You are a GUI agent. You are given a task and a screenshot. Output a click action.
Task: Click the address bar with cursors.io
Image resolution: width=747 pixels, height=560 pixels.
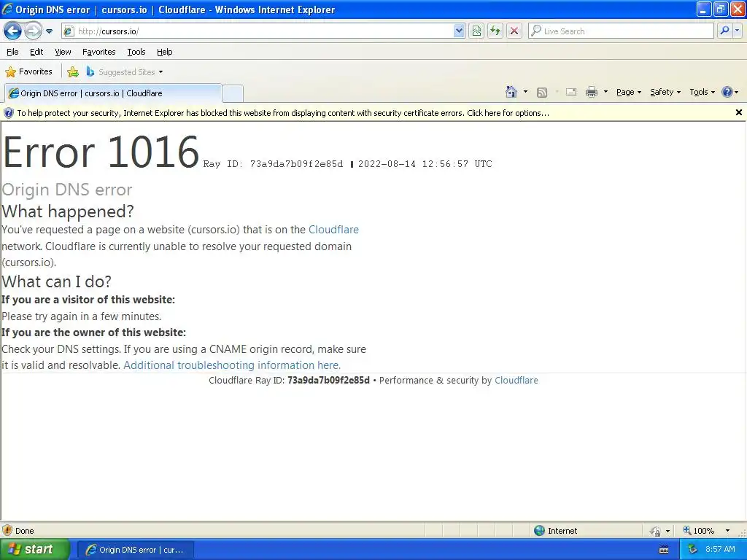pyautogui.click(x=258, y=31)
